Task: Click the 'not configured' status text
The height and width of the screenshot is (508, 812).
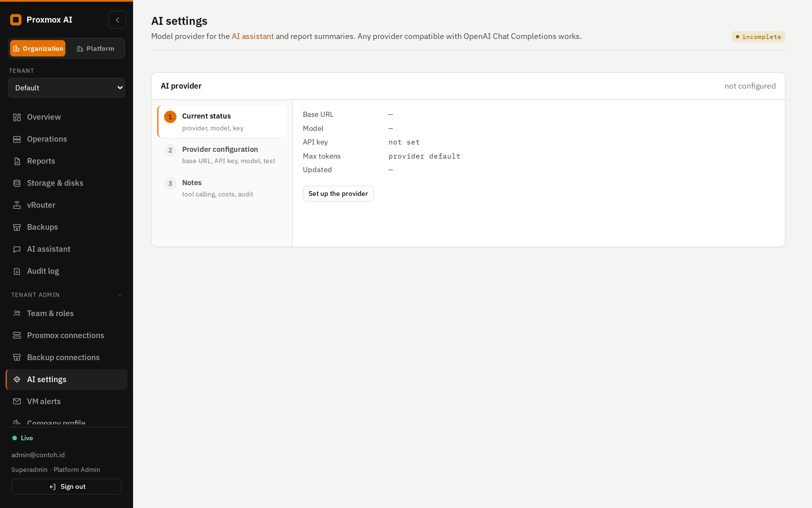Action: 750,86
